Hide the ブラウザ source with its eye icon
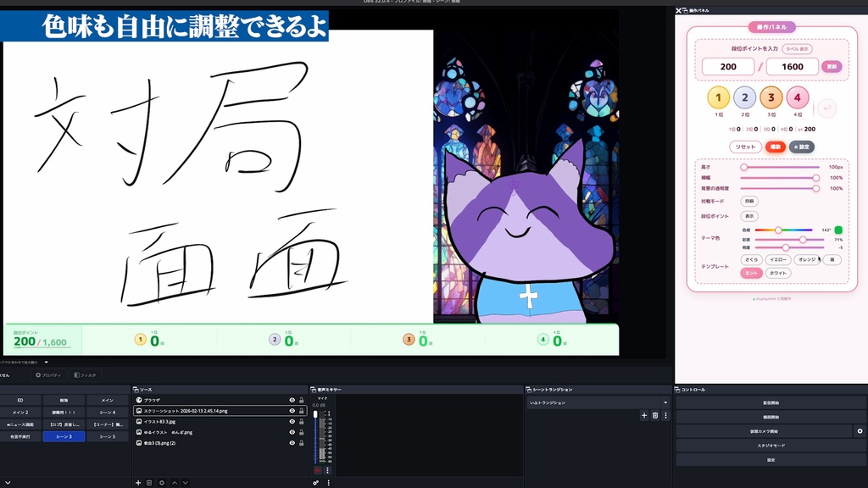 coord(292,400)
